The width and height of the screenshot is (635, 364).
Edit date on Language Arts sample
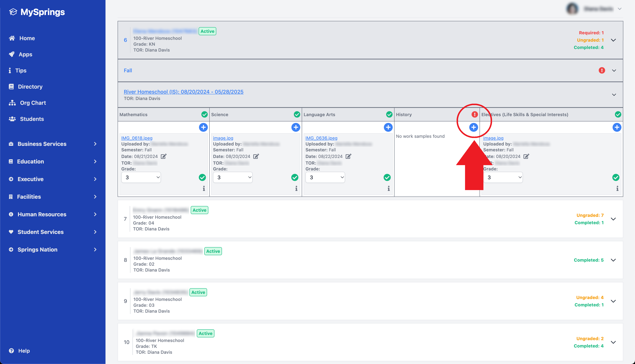tap(348, 156)
